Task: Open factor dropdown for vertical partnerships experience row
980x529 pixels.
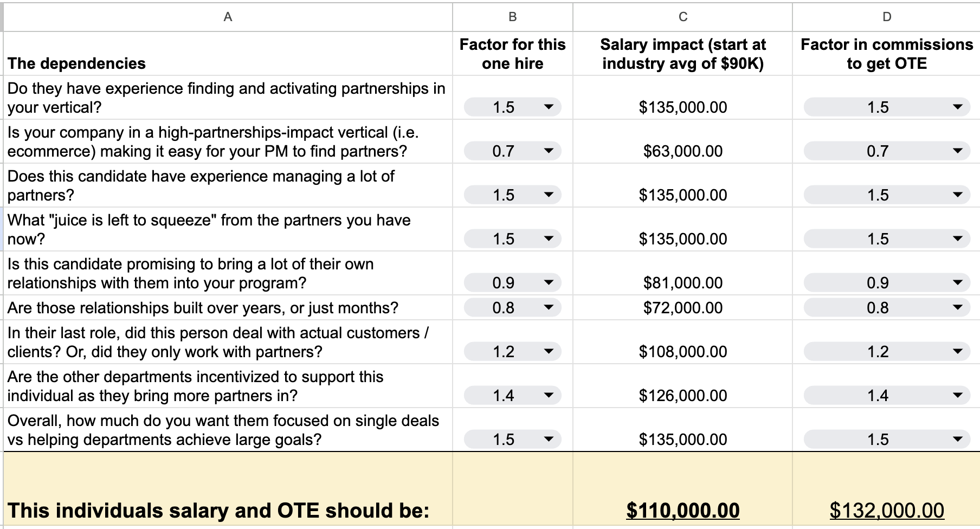Action: click(x=512, y=107)
